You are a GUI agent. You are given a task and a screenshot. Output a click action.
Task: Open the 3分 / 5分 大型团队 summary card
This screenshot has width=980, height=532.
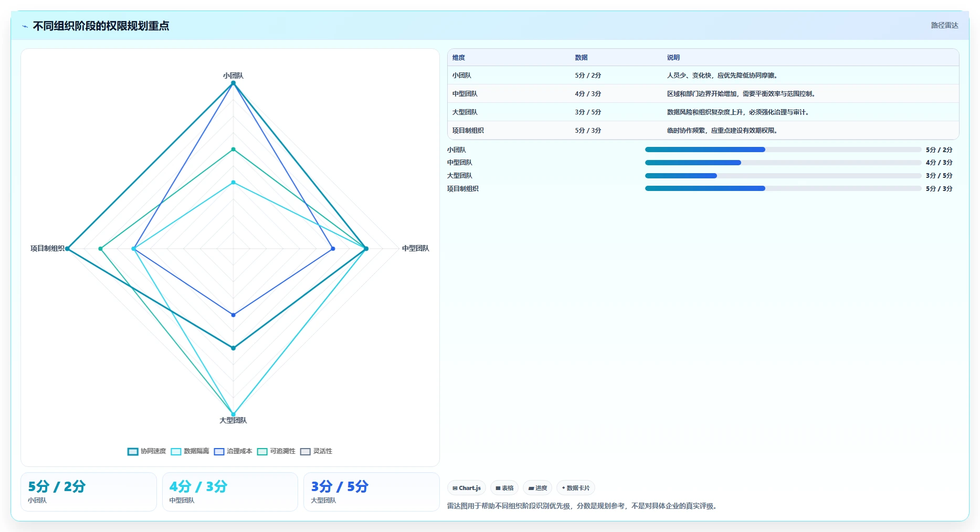pos(372,492)
